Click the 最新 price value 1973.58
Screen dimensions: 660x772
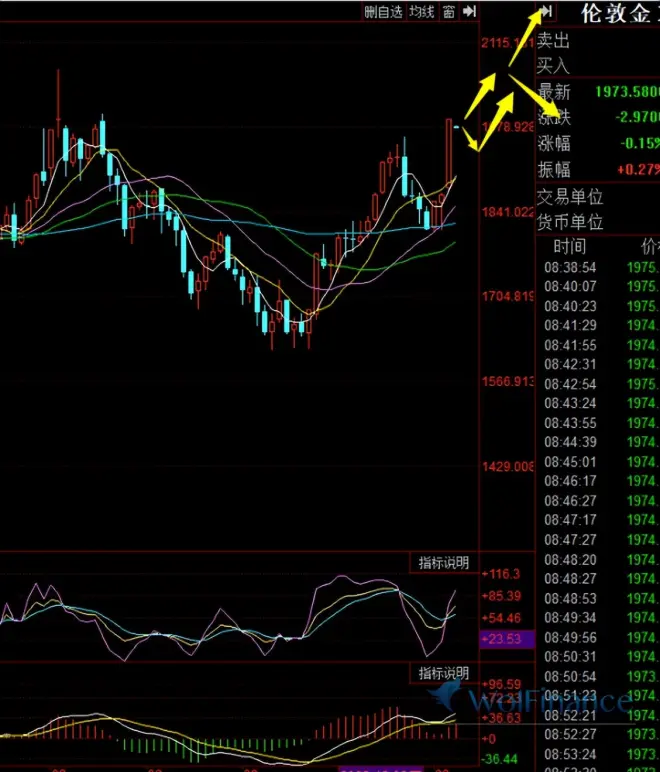[x=626, y=92]
